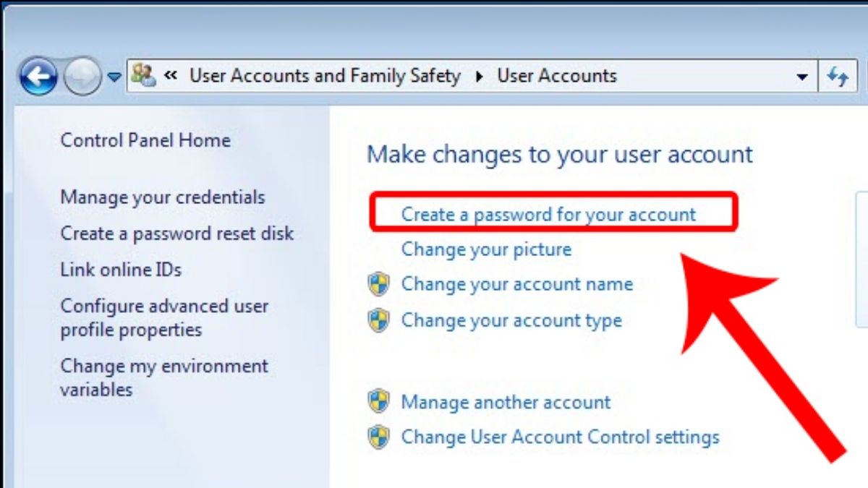This screenshot has height=488, width=868.
Task: Open the recent pages dropdown arrow
Action: click(114, 77)
